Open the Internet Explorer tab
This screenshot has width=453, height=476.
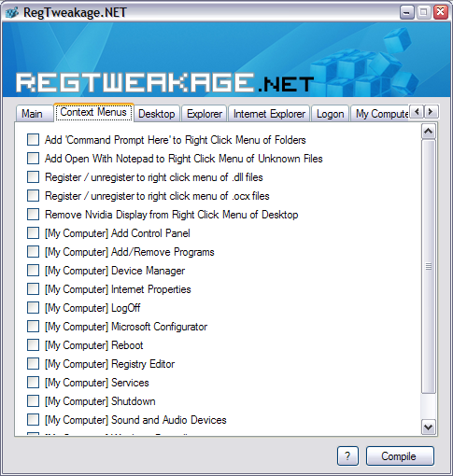point(269,114)
